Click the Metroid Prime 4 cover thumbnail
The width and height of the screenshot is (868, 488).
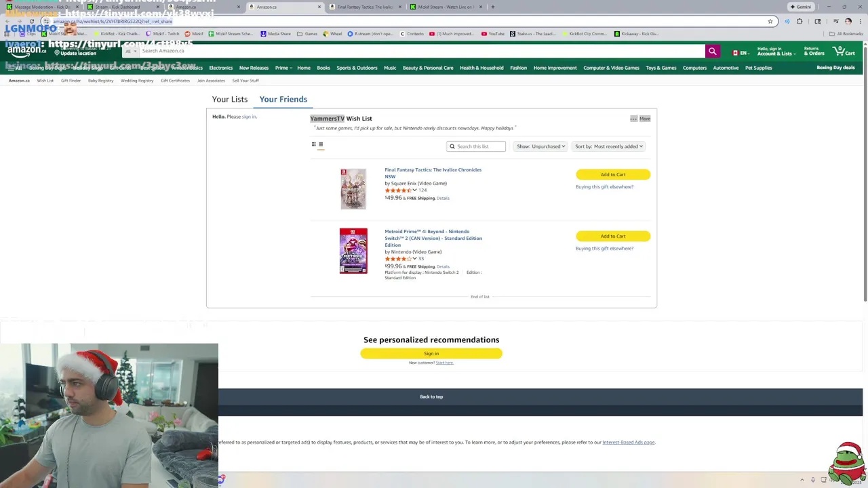[353, 251]
